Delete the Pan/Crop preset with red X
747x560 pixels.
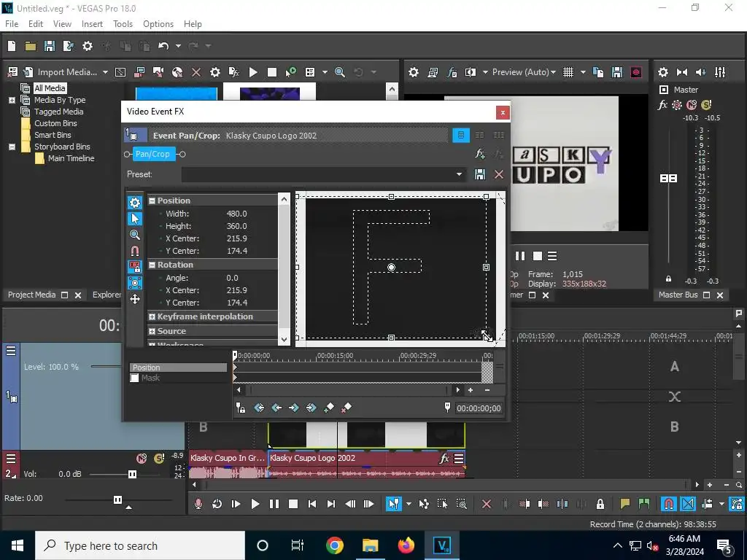[499, 174]
